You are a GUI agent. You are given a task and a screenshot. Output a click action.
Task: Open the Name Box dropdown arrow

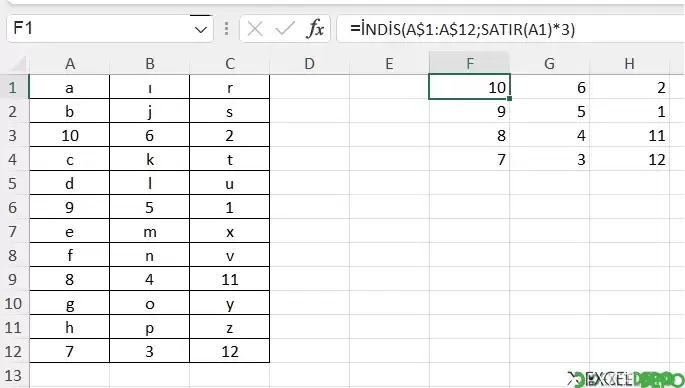pyautogui.click(x=201, y=29)
